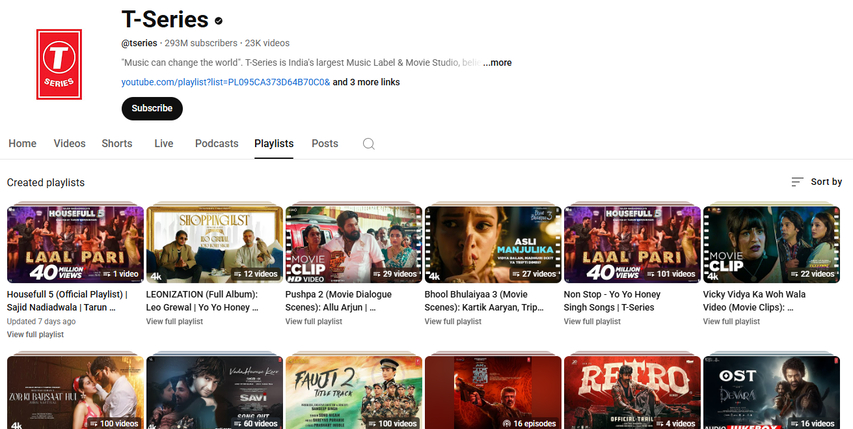This screenshot has height=429, width=853.
Task: Click View full playlist under Pushpa 2
Action: (314, 321)
